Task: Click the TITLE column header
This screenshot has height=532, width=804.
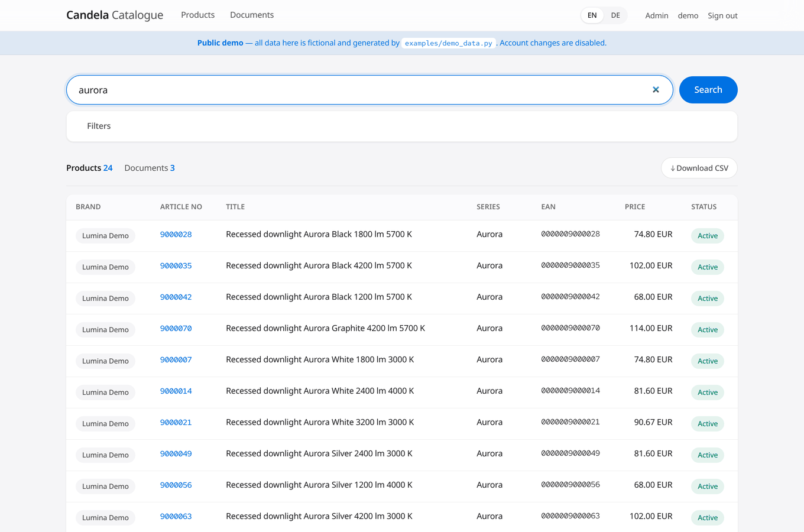Action: click(x=235, y=207)
